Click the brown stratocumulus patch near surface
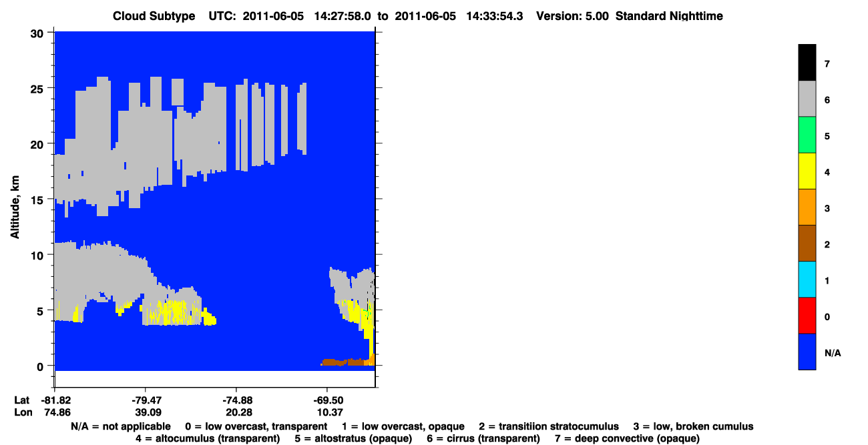Image resolution: width=868 pixels, height=445 pixels. click(x=344, y=362)
